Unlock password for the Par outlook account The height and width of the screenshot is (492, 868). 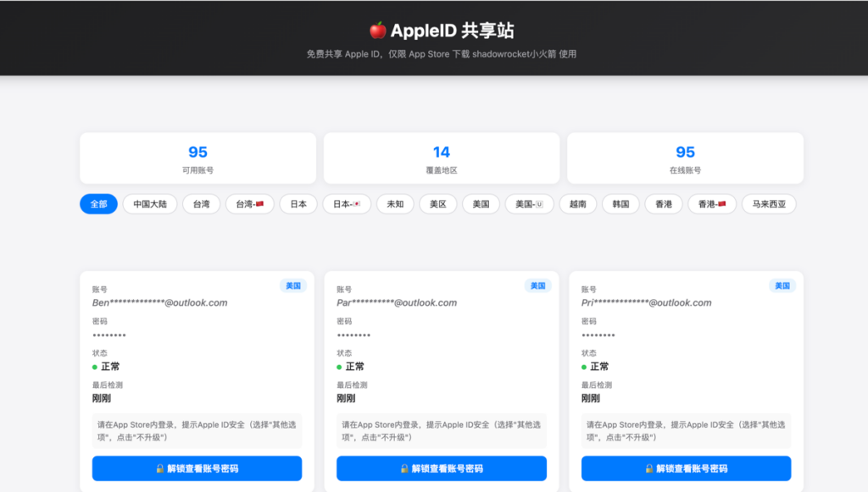[442, 468]
